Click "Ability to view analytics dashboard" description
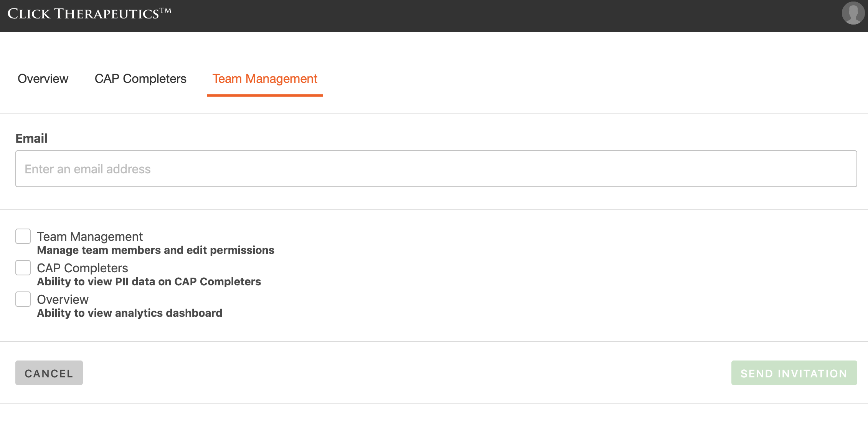Viewport: 868px width, 428px height. coord(130,313)
